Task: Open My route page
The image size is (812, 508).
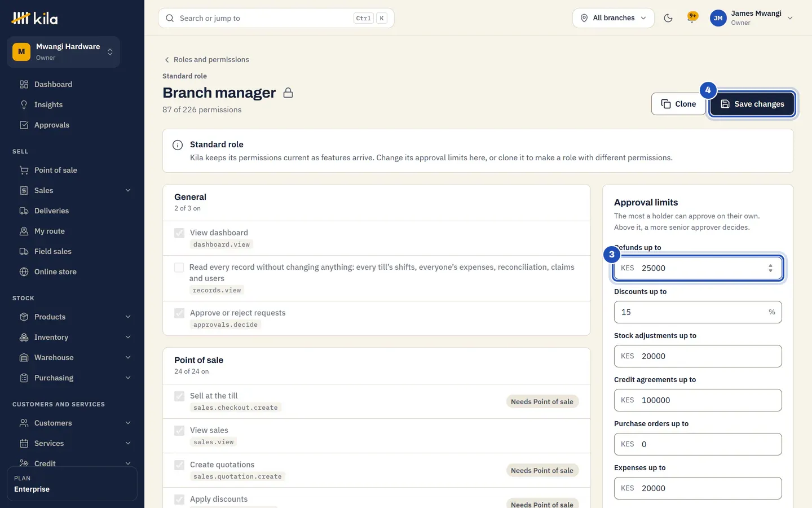Action: coord(72,231)
